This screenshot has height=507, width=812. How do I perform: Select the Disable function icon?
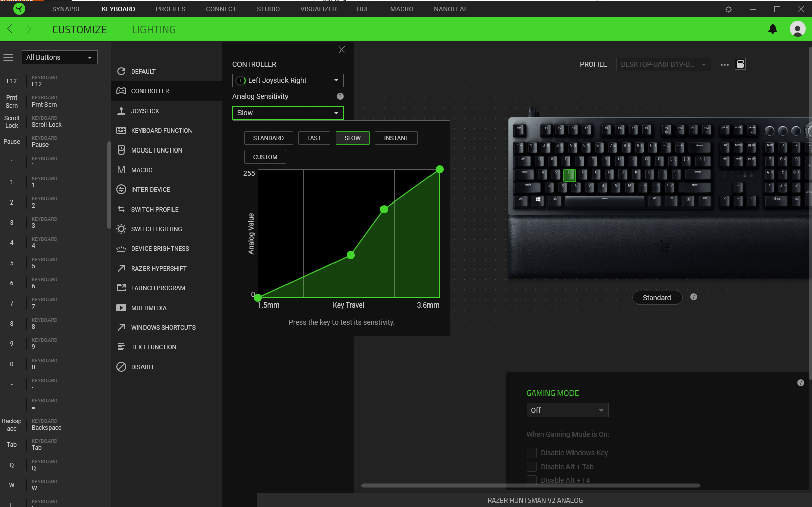tap(121, 367)
